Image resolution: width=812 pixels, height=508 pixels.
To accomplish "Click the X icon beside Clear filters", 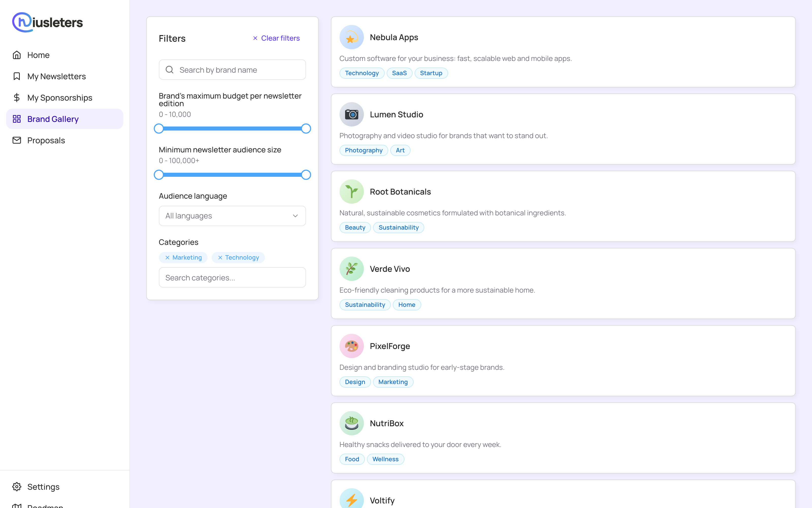I will coord(255,38).
